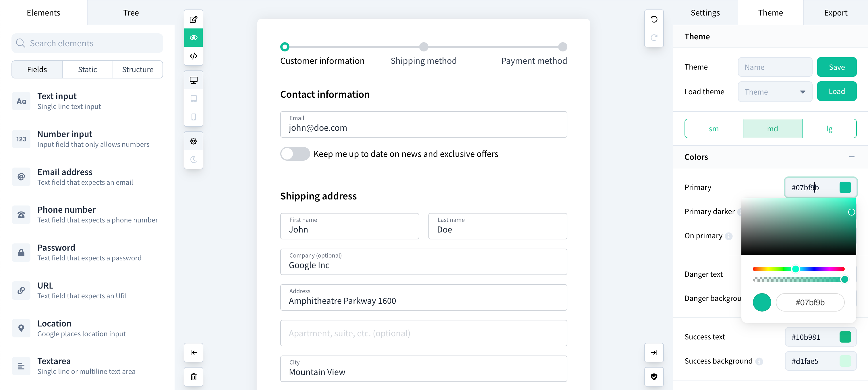The width and height of the screenshot is (868, 390).
Task: Select the md size option
Action: (x=772, y=128)
